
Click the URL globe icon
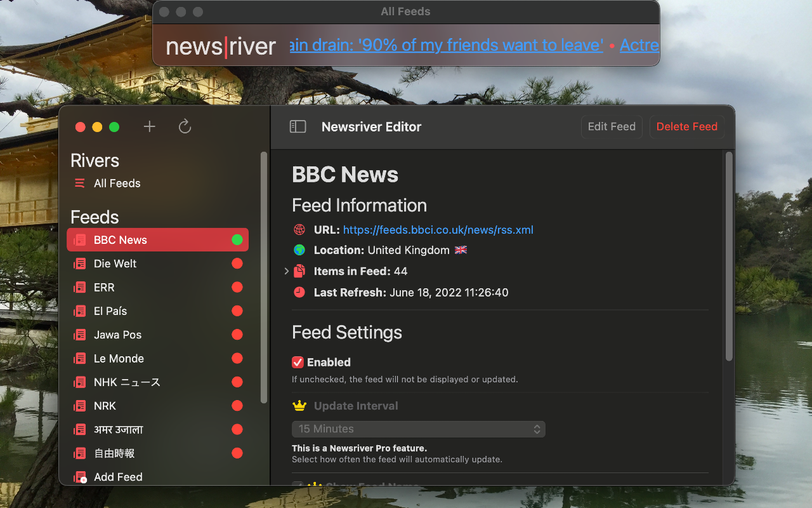coord(299,230)
